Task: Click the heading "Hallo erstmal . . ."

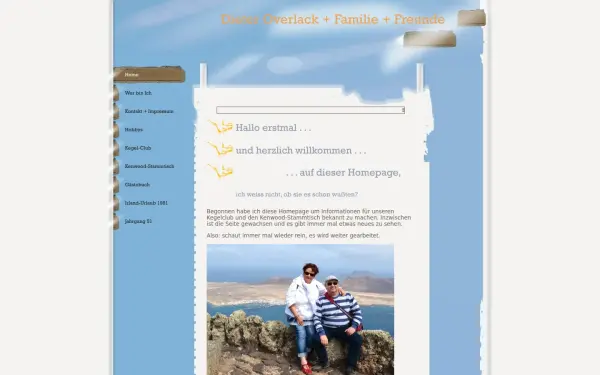Action: click(x=273, y=128)
